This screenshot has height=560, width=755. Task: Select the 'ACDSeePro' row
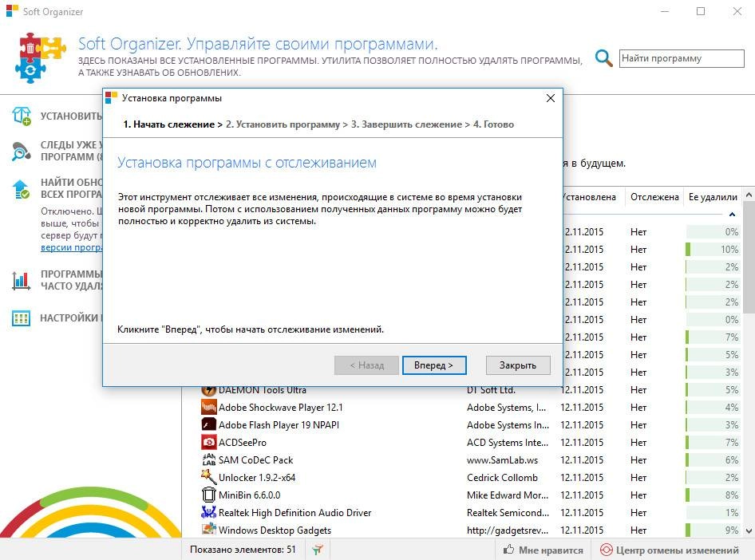(x=470, y=442)
